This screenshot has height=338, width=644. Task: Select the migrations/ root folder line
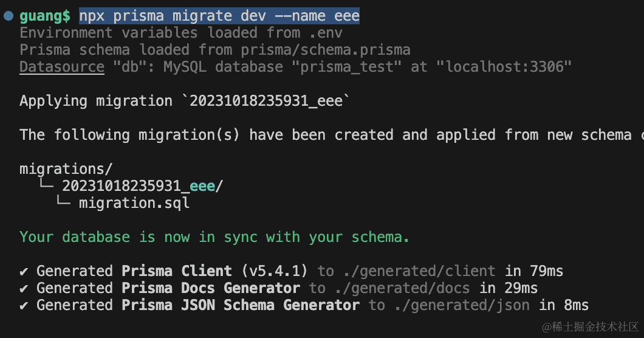coord(66,169)
